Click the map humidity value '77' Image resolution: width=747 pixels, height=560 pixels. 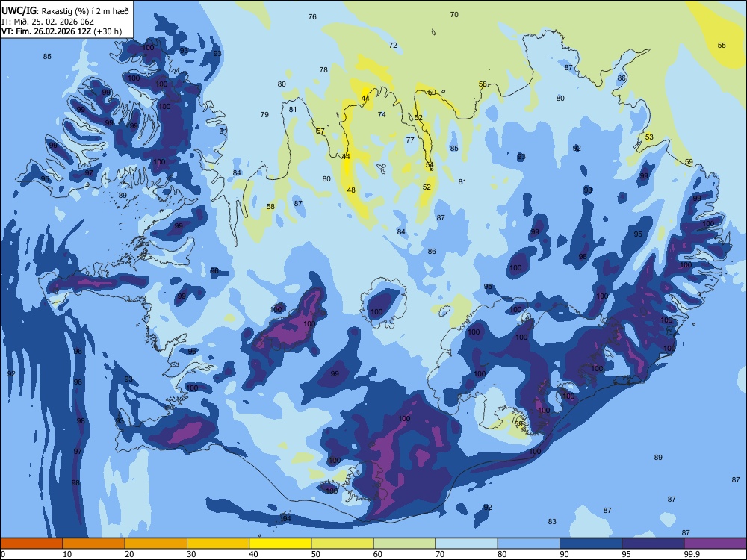(410, 140)
